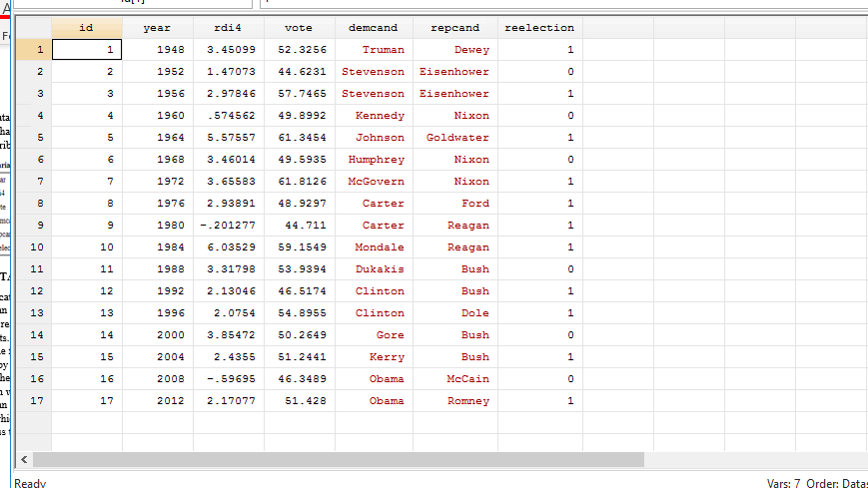The height and width of the screenshot is (488, 868).
Task: Click the Ready status text
Action: click(x=30, y=483)
